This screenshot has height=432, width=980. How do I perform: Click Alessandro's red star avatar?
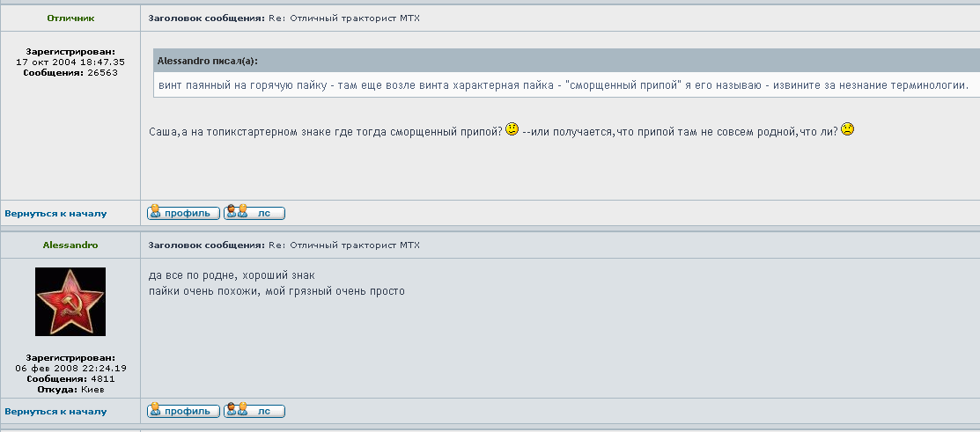point(70,302)
